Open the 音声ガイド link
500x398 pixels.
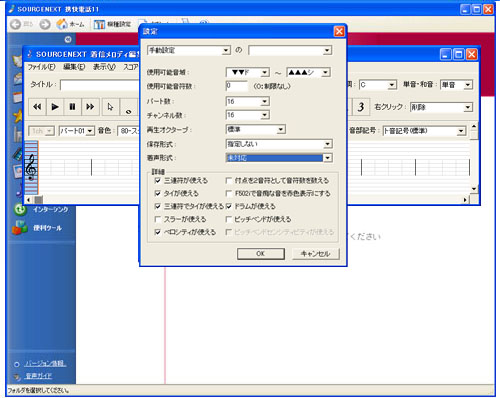tap(39, 376)
